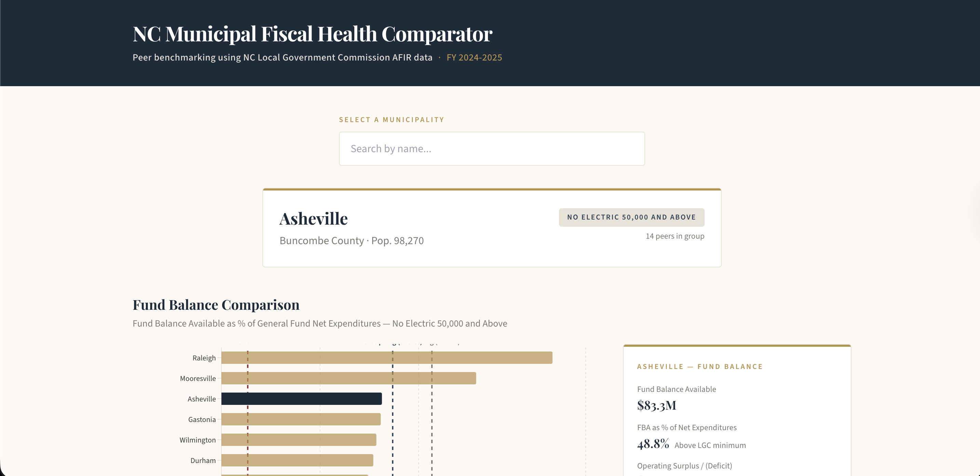Select Mooresville's bar in the chart
Image resolution: width=980 pixels, height=476 pixels.
coord(348,378)
